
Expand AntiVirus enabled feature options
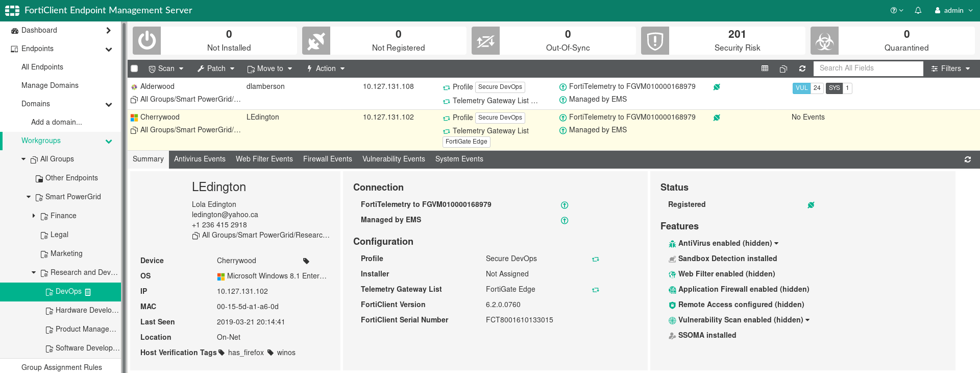[776, 244]
